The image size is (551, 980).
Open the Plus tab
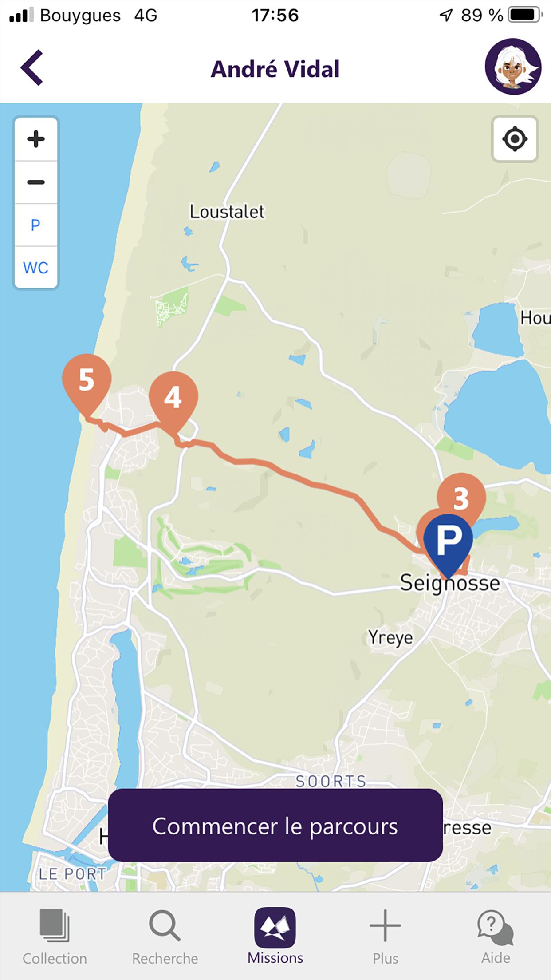(385, 937)
